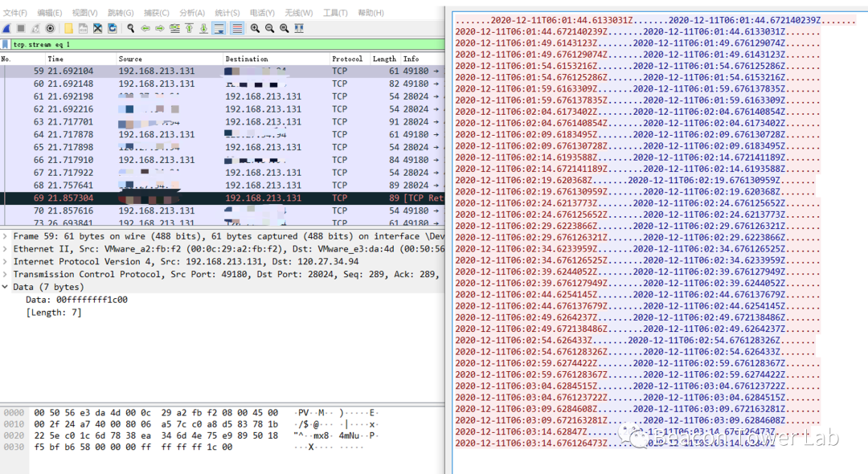
Task: Restart the current capture
Action: tap(35, 28)
